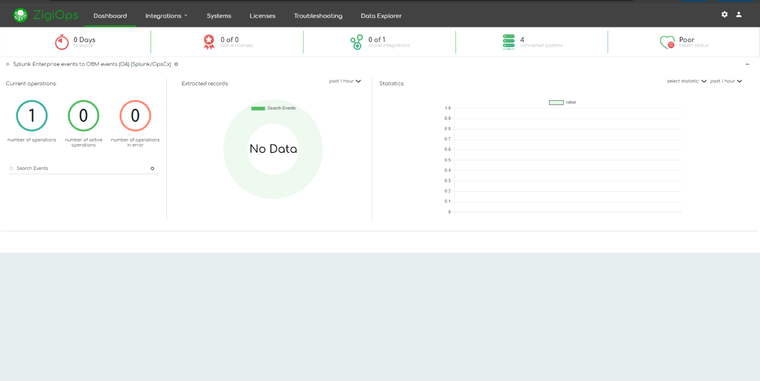Click the number of operations circle
The width and height of the screenshot is (760, 381).
click(x=32, y=115)
